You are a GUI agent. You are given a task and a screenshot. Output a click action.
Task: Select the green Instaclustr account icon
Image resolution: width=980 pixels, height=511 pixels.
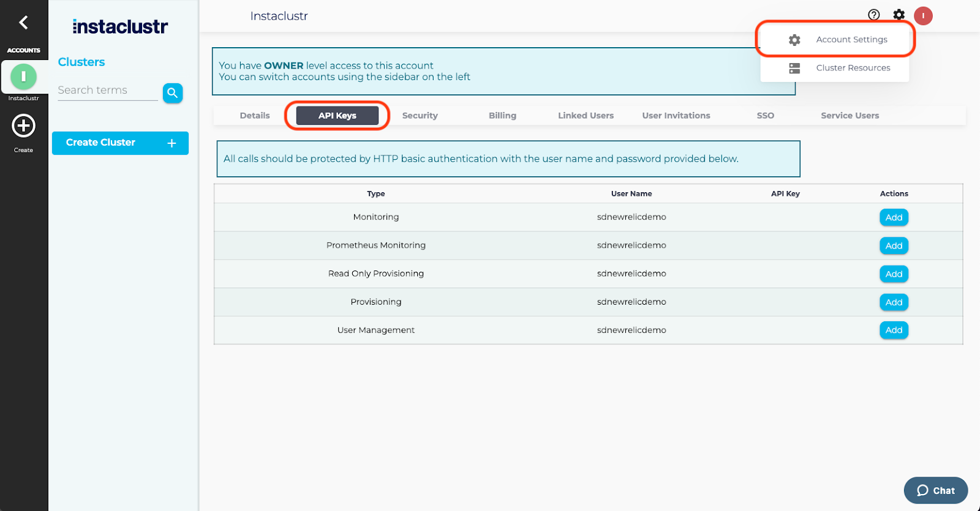coord(23,76)
